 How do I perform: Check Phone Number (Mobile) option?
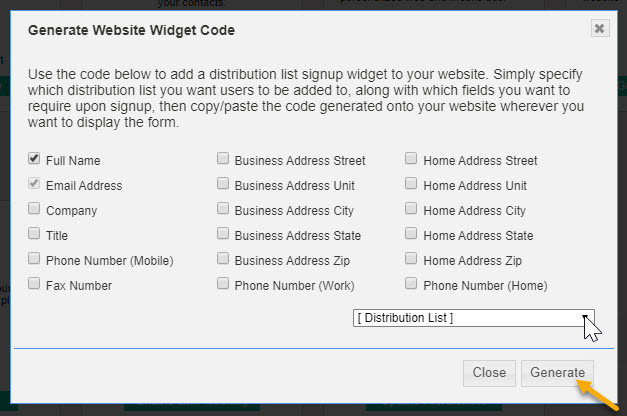point(34,258)
